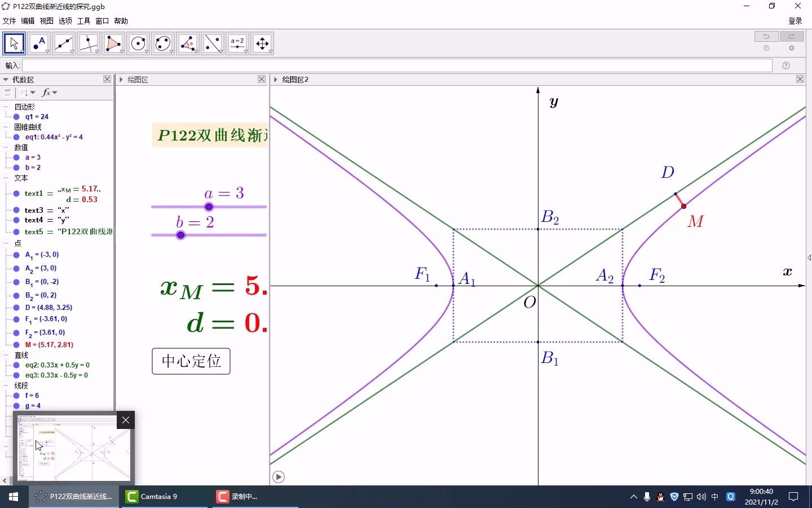
Task: Close the 绘图区 graphics panel
Action: (x=262, y=79)
